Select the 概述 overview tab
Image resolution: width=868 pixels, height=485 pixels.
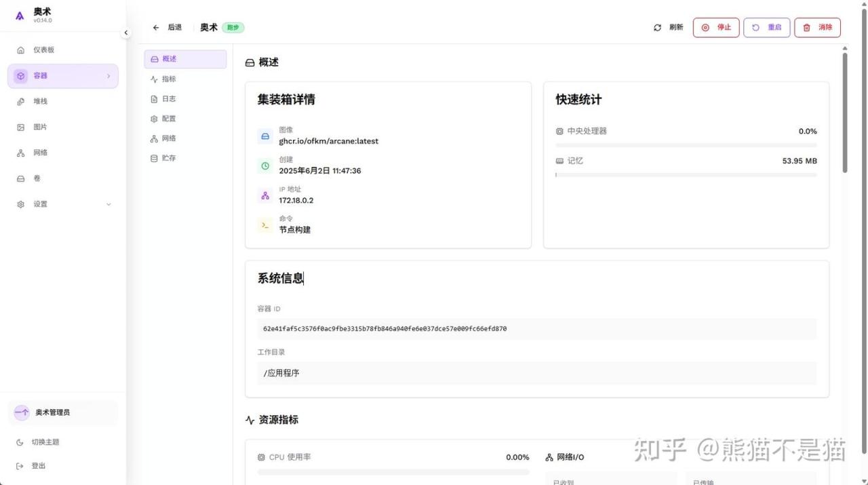pyautogui.click(x=185, y=59)
